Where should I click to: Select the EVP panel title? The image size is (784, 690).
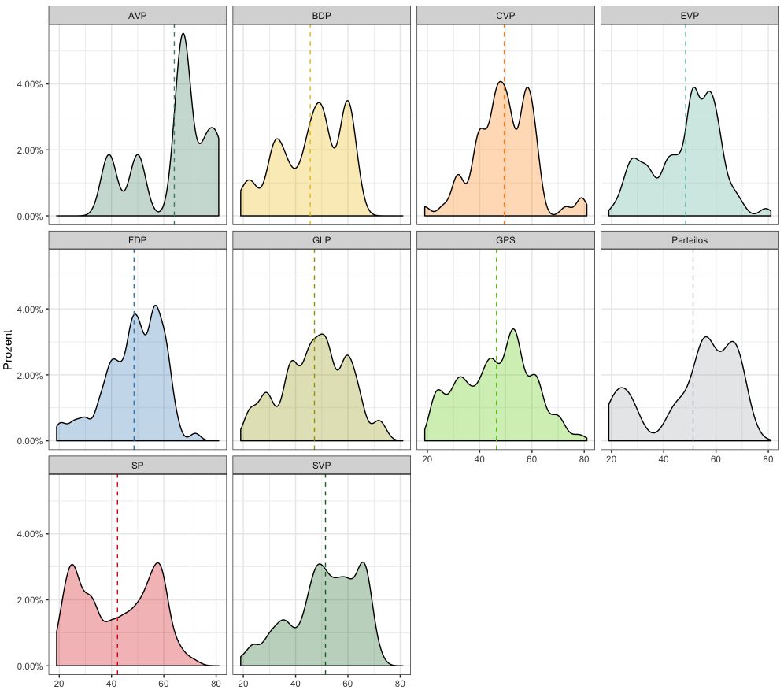click(x=689, y=15)
